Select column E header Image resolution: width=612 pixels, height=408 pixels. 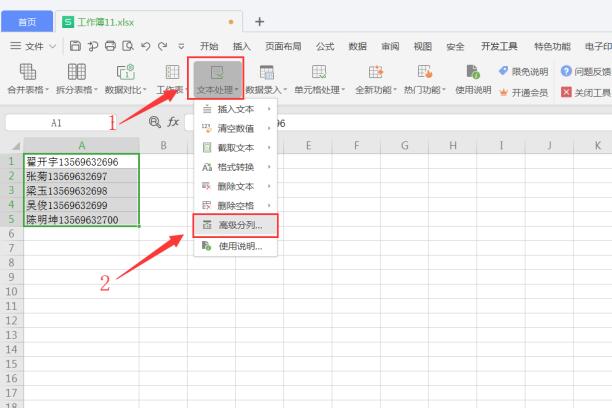[308, 146]
